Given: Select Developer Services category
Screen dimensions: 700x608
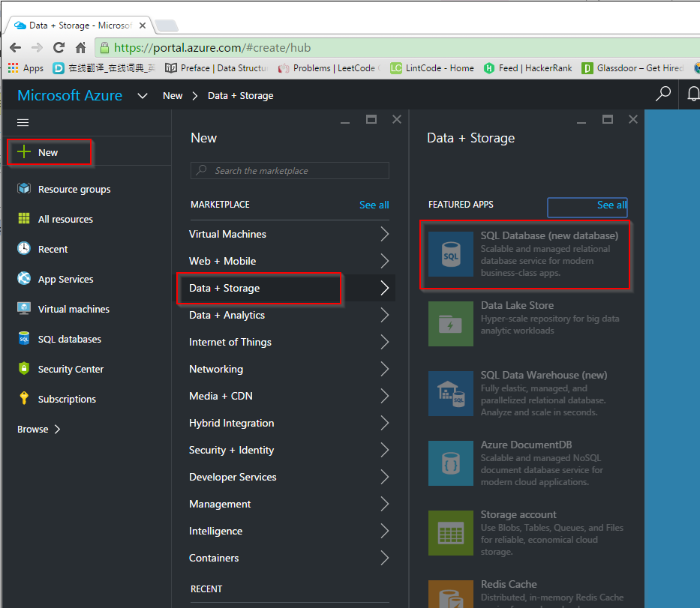Looking at the screenshot, I should click(290, 477).
